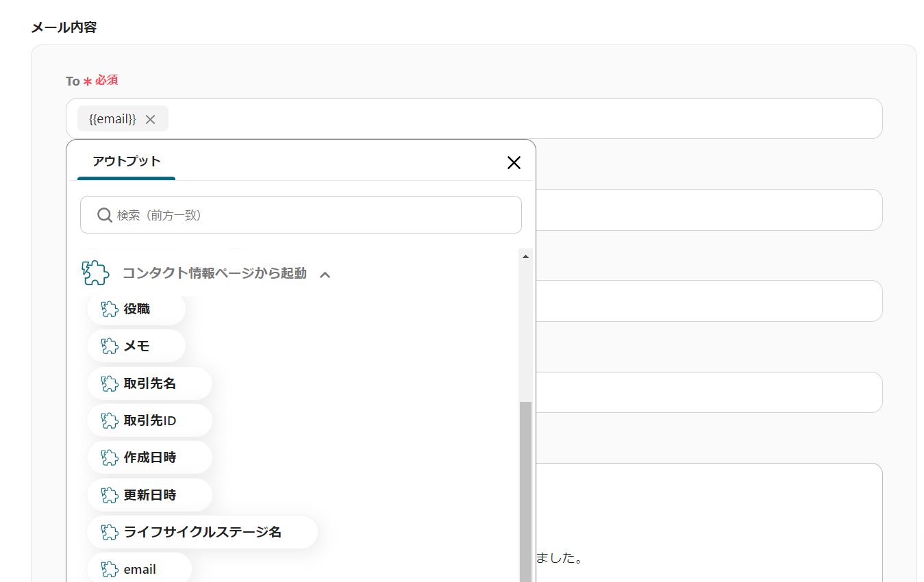This screenshot has width=924, height=582.
Task: Insert the メモ output item
Action: (136, 346)
